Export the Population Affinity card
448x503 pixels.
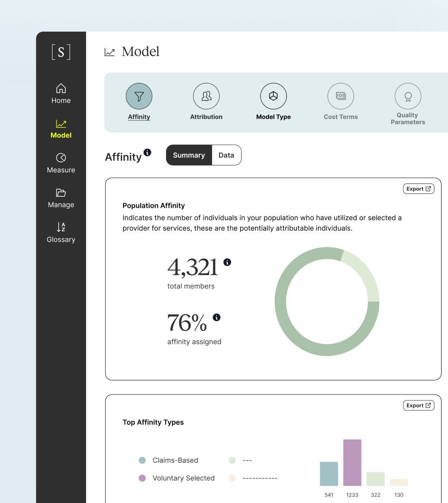418,188
